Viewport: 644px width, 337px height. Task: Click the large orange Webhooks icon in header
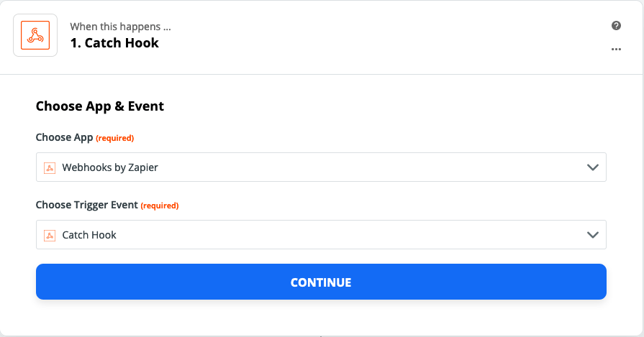pos(35,35)
